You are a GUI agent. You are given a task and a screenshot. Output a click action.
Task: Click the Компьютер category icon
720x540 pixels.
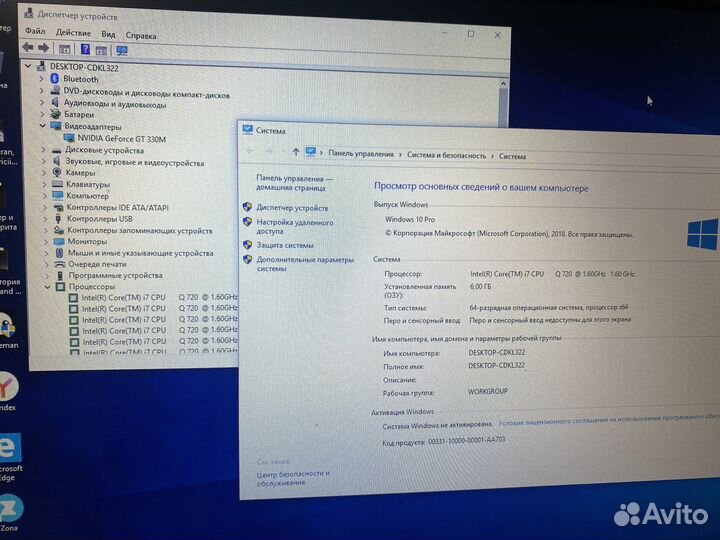coord(58,196)
